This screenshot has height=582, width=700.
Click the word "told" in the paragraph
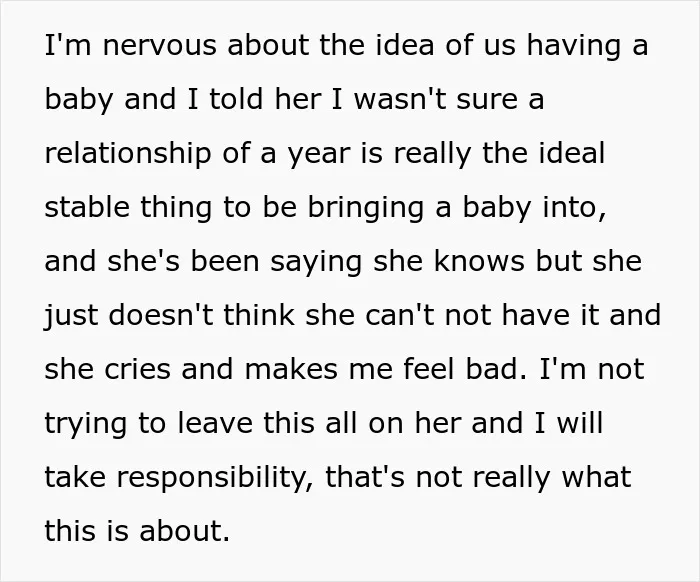(x=236, y=98)
